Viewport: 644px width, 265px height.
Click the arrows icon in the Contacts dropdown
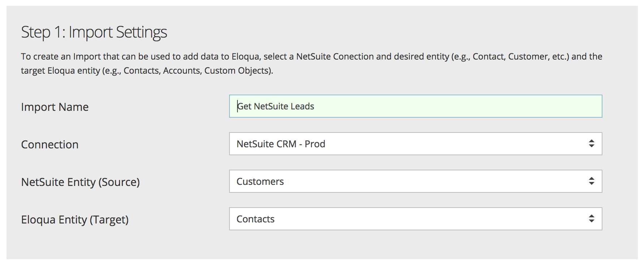tap(592, 219)
